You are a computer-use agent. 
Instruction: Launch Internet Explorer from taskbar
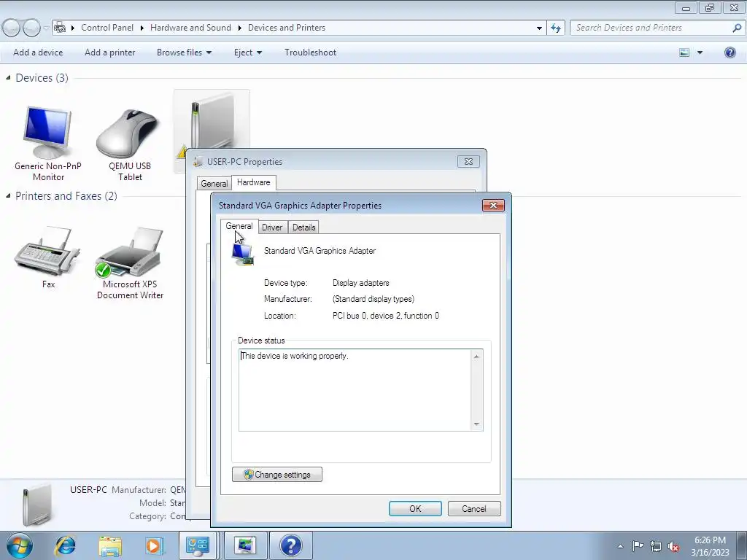65,545
